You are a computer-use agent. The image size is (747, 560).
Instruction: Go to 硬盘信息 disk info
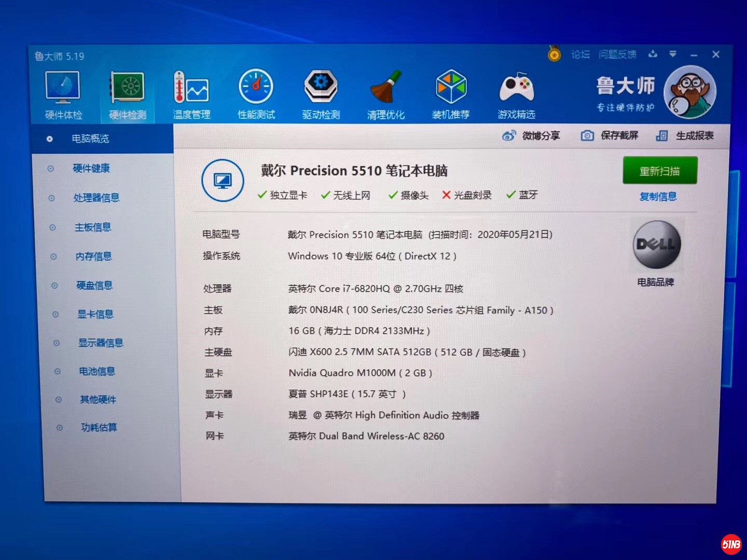(94, 285)
